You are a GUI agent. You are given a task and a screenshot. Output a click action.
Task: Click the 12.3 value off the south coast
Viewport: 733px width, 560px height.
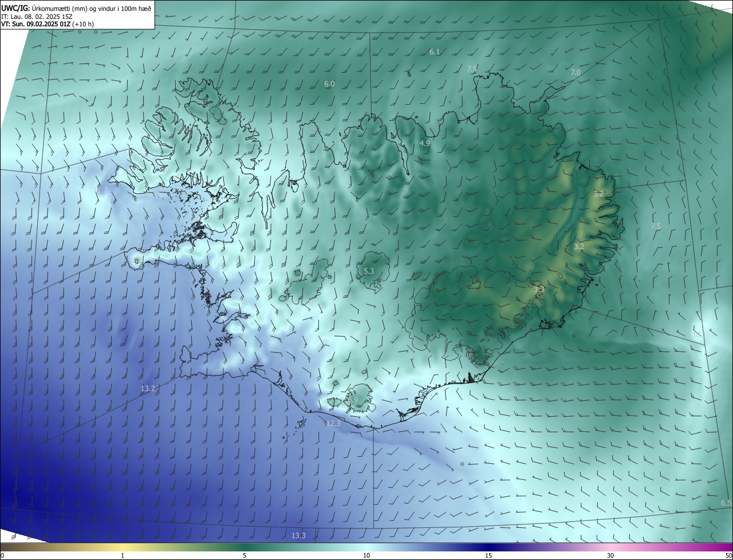(x=333, y=424)
